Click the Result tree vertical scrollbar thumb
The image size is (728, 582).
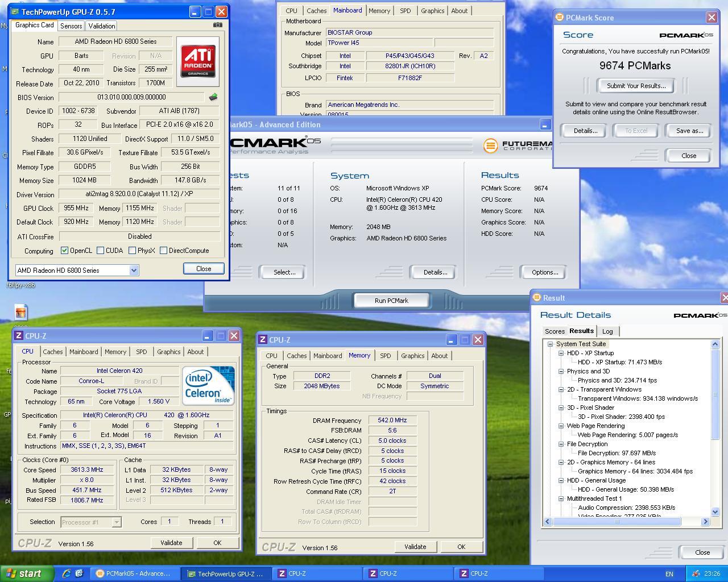pyautogui.click(x=715, y=394)
